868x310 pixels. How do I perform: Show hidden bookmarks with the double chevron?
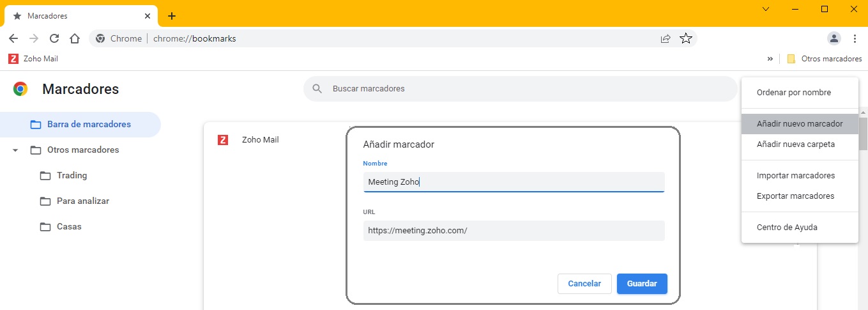tap(770, 58)
